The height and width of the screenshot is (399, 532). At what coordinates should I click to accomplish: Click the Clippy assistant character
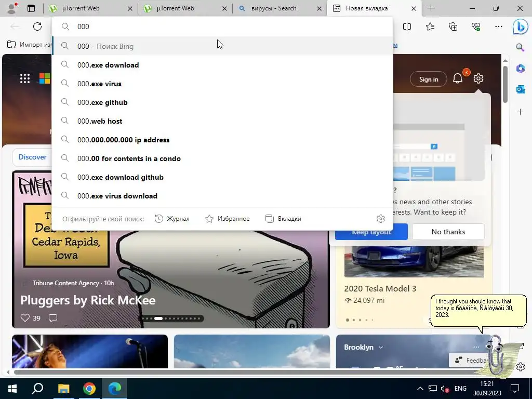[497, 354]
